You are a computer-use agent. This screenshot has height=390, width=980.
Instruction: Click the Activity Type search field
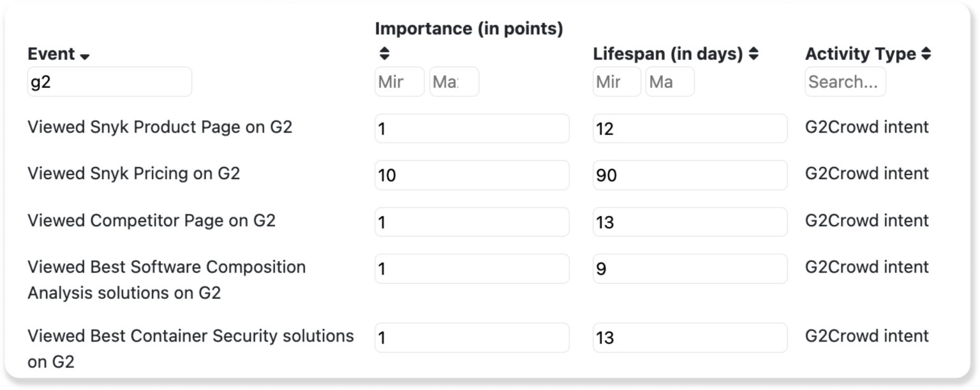click(x=845, y=81)
